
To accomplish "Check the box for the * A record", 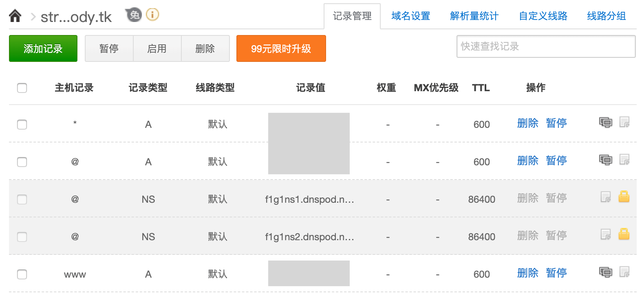I will pyautogui.click(x=22, y=125).
